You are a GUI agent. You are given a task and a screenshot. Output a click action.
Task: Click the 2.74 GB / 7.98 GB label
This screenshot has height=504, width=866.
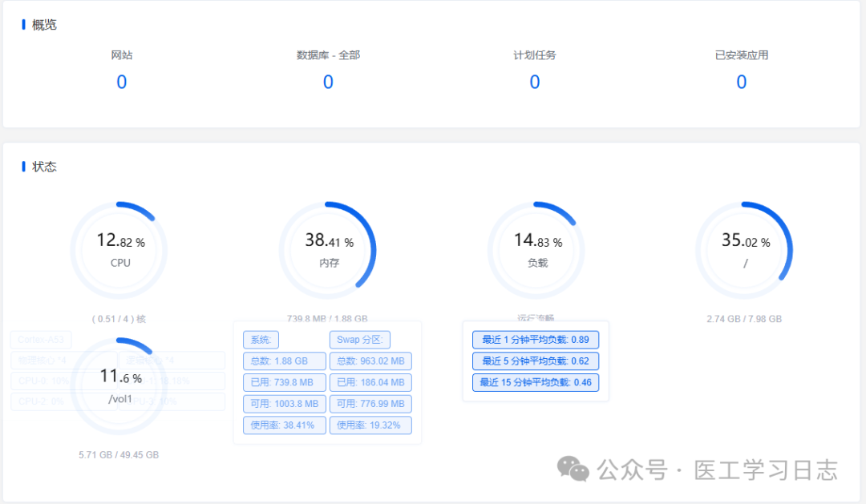[x=744, y=319]
